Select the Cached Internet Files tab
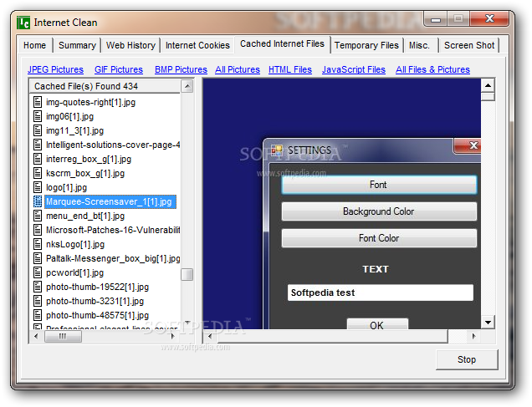This screenshot has height=407, width=532. click(282, 44)
